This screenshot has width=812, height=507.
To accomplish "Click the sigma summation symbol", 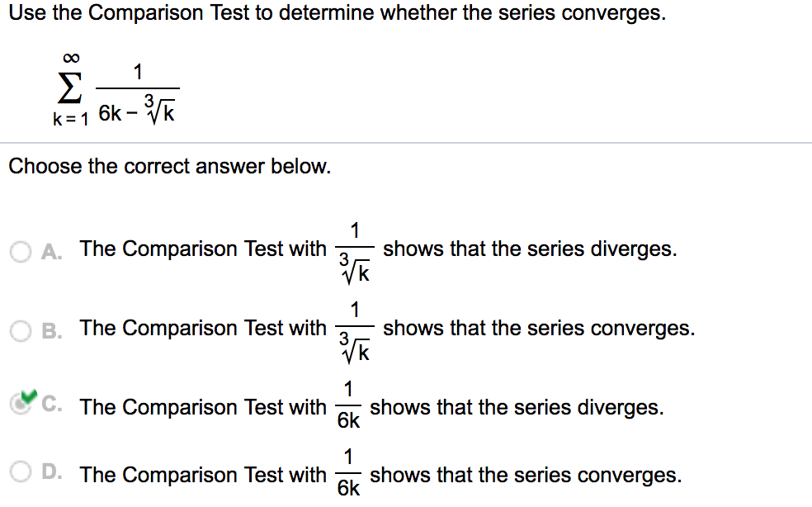I will point(70,87).
